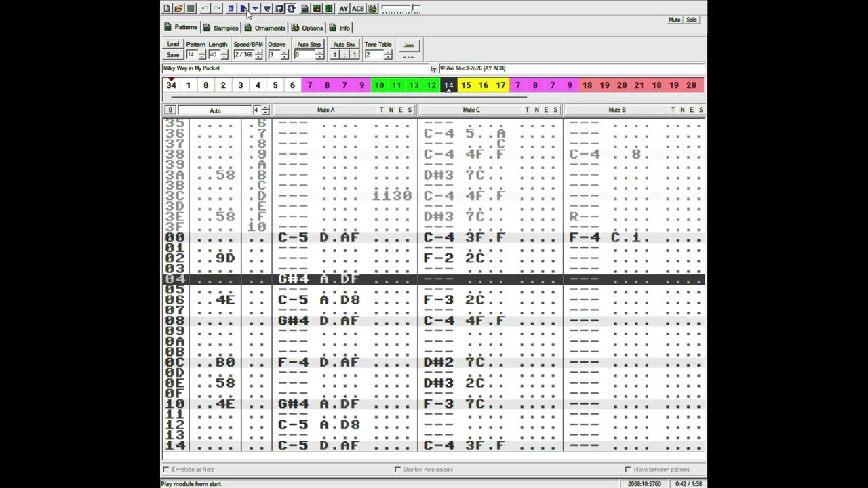Click the first green track manager icon

pyautogui.click(x=305, y=8)
